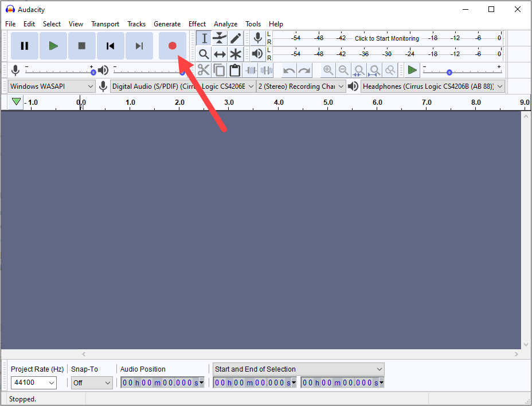Open the Headphones playback device dropdown
The height and width of the screenshot is (406, 532).
433,86
